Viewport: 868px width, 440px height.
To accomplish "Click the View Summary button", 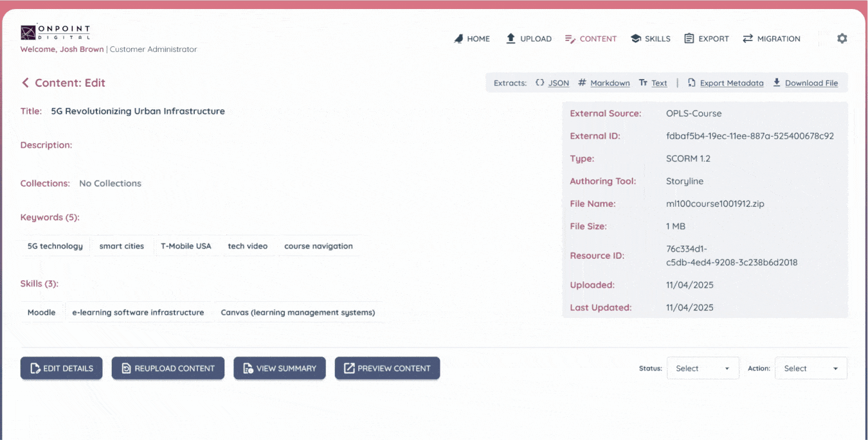I will click(279, 369).
